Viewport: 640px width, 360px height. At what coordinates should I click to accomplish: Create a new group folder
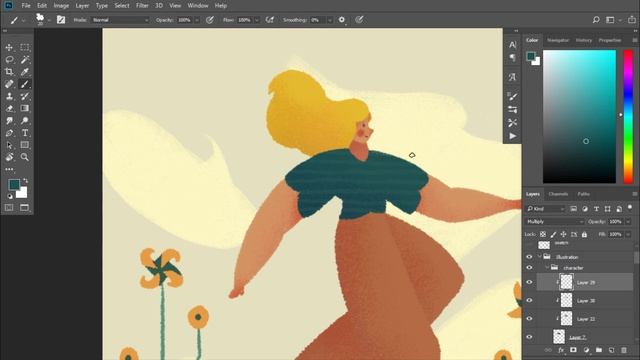click(x=599, y=350)
